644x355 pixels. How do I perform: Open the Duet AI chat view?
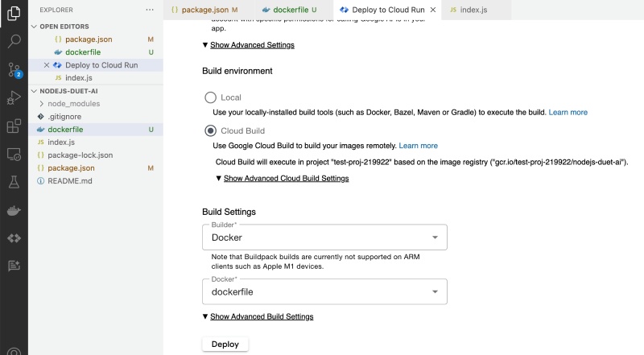14,266
